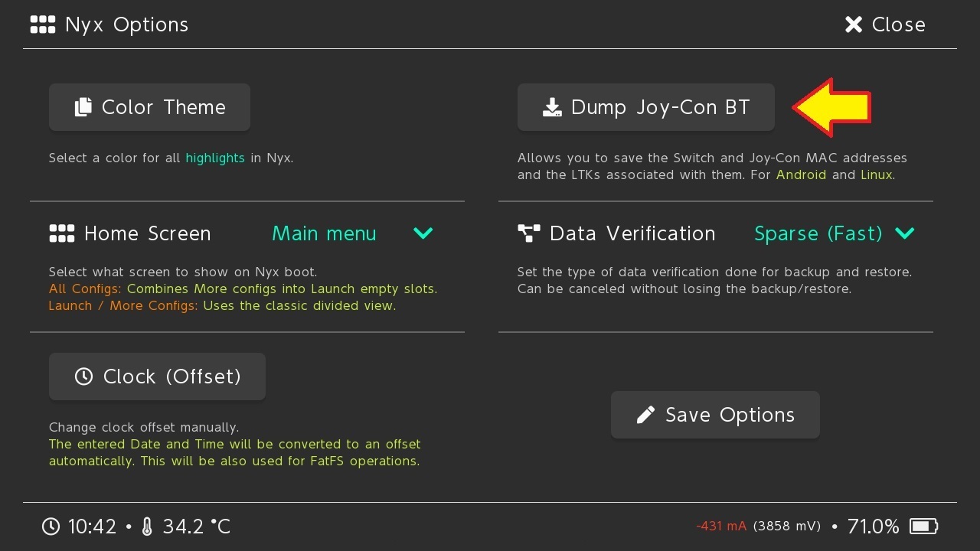The height and width of the screenshot is (551, 980).
Task: Click the pencil icon on Save Options
Action: click(645, 415)
